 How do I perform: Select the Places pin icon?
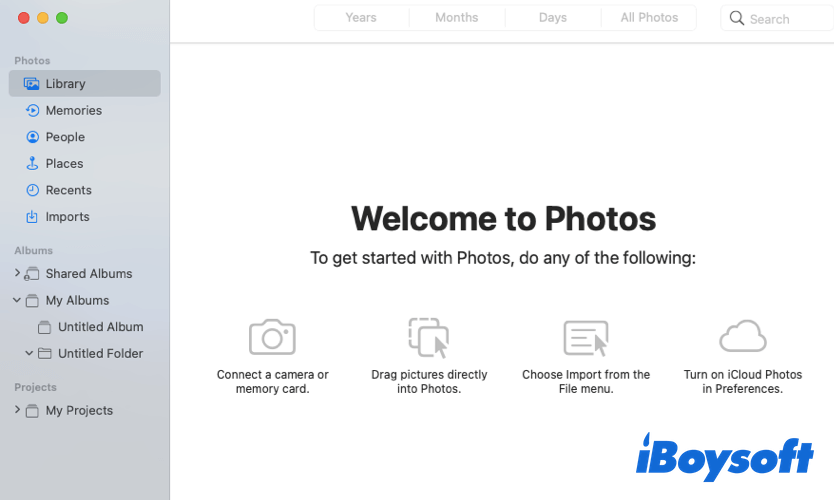pyautogui.click(x=32, y=164)
